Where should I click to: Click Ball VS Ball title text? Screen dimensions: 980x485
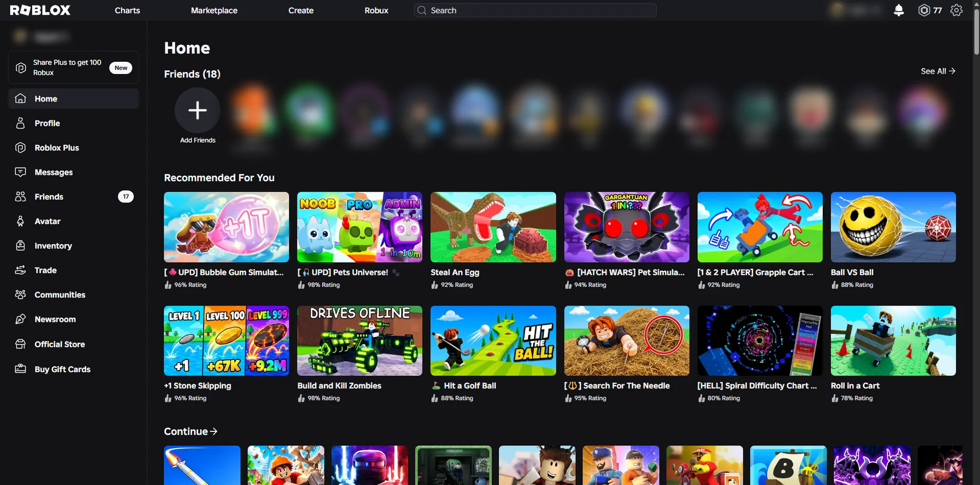852,272
